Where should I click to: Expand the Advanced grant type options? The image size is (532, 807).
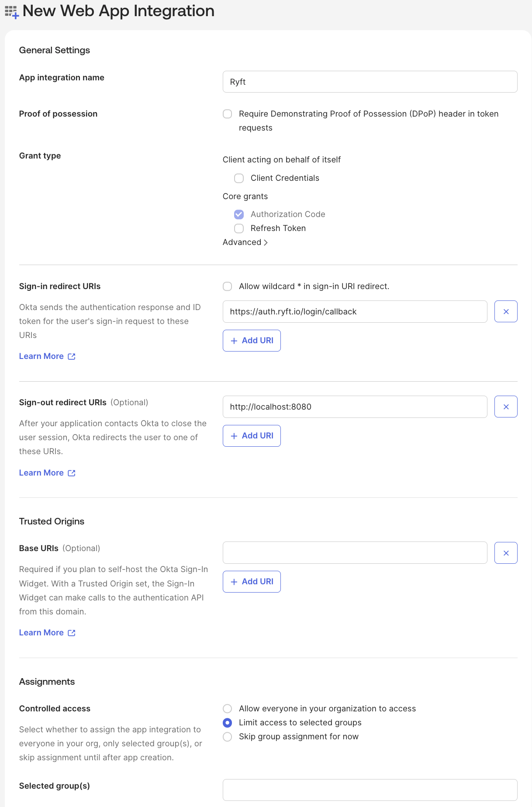[245, 242]
